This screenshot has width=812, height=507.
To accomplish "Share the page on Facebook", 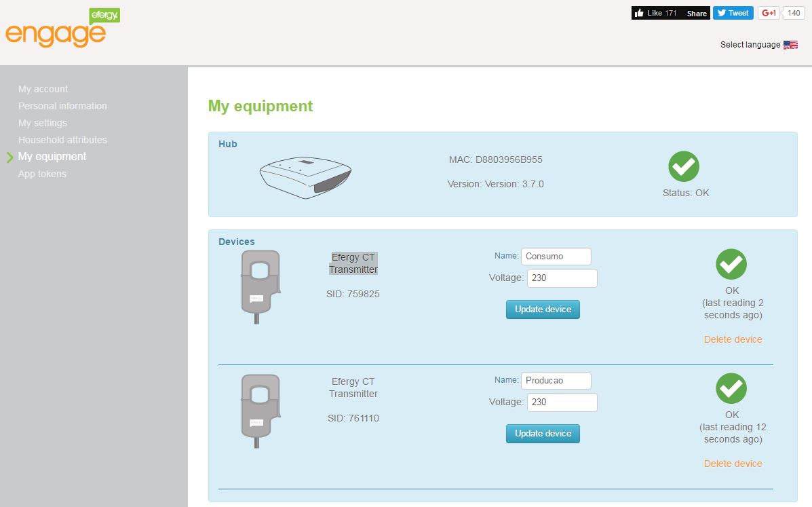I will pos(697,13).
